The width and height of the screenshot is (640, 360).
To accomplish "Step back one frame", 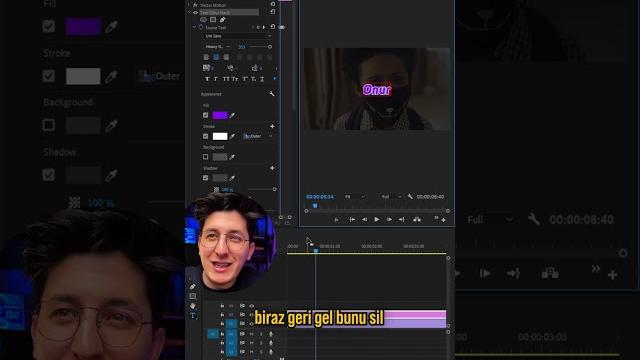I will 364,220.
